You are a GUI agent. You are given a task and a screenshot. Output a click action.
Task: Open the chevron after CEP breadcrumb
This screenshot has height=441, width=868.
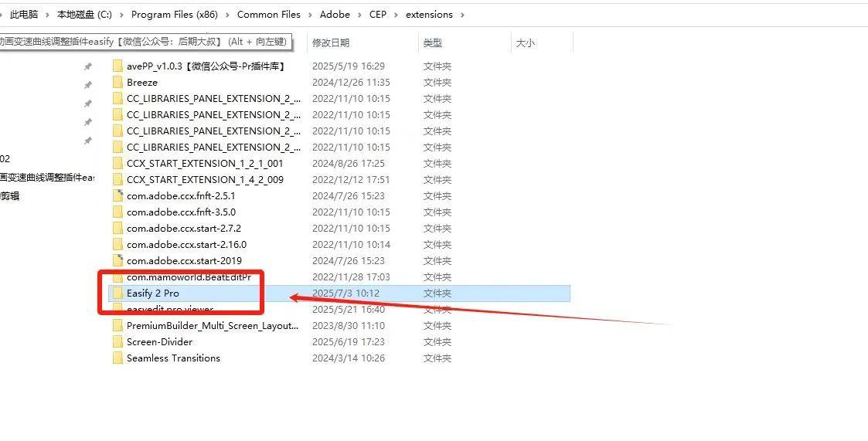coord(397,15)
